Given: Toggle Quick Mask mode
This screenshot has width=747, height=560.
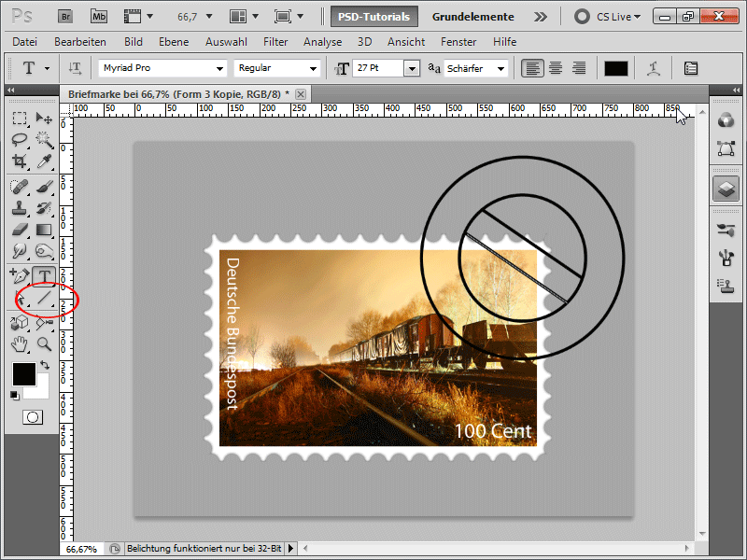Looking at the screenshot, I should tap(33, 417).
